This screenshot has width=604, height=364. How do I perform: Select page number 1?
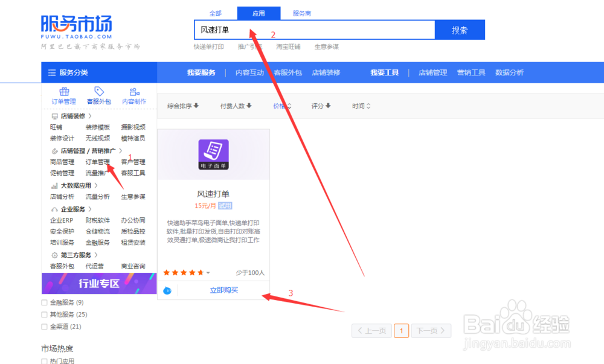click(402, 331)
